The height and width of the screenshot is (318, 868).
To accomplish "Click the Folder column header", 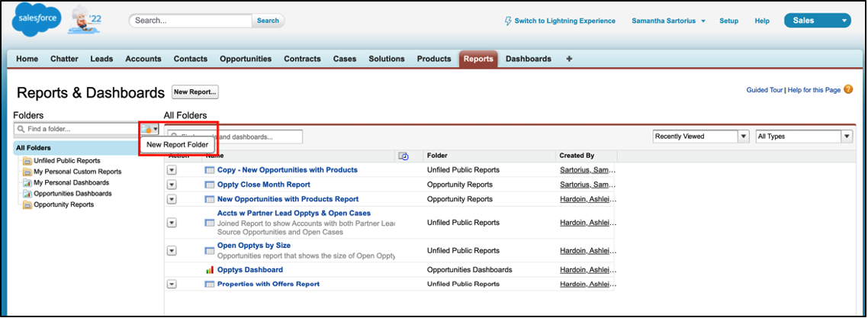I will (437, 156).
